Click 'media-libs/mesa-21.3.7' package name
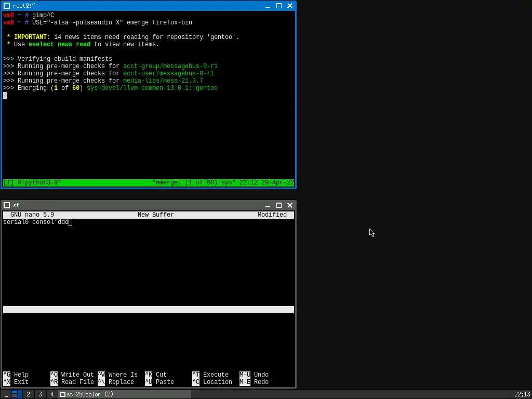532x399 pixels. pos(163,81)
